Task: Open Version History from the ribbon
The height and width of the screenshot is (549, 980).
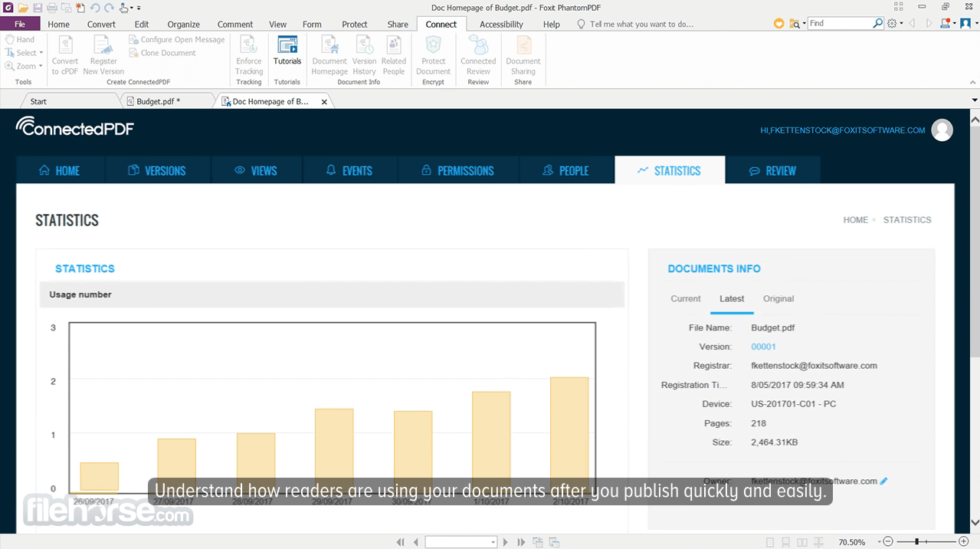Action: [x=365, y=55]
